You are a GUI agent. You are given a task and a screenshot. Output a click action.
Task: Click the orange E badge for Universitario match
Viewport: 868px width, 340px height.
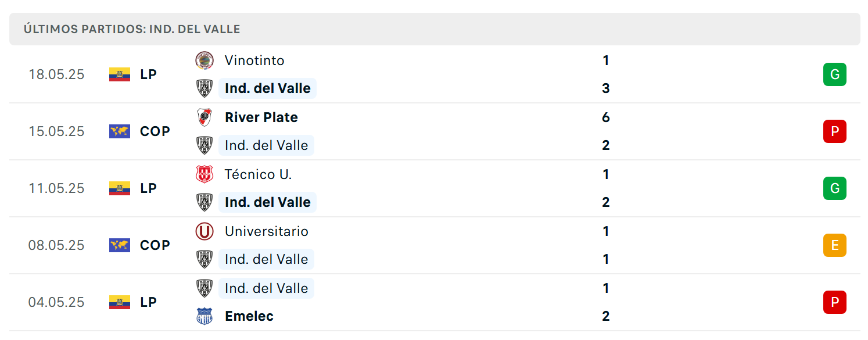835,245
